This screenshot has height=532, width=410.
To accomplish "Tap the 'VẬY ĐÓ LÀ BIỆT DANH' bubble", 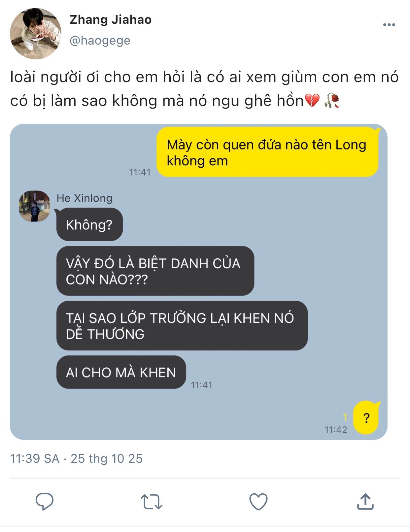I will click(x=155, y=271).
